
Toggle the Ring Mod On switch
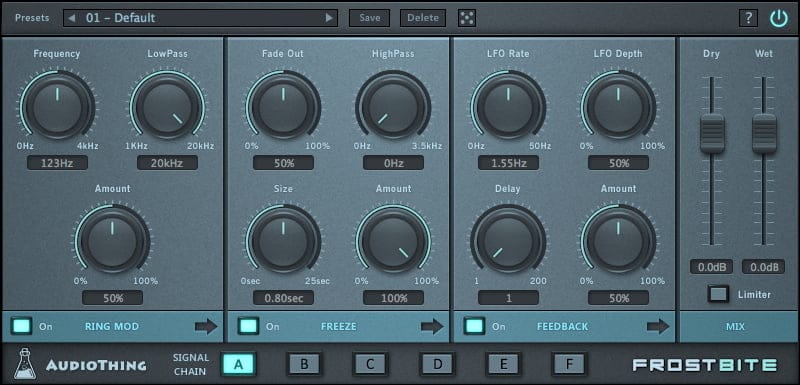click(21, 326)
